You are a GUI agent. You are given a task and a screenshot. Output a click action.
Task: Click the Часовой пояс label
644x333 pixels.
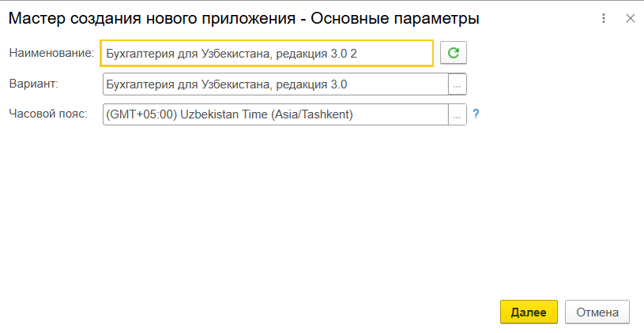pos(47,114)
